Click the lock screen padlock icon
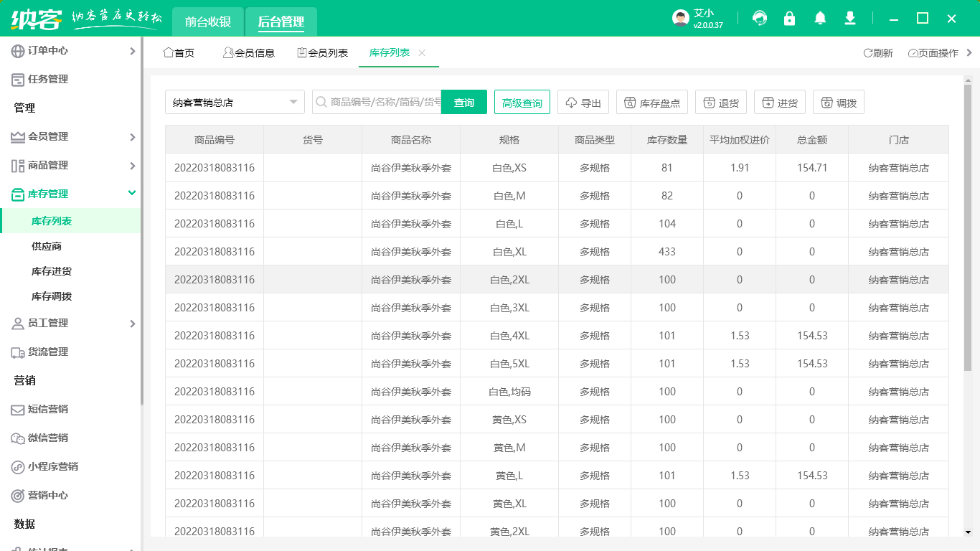The width and height of the screenshot is (980, 551). (789, 19)
